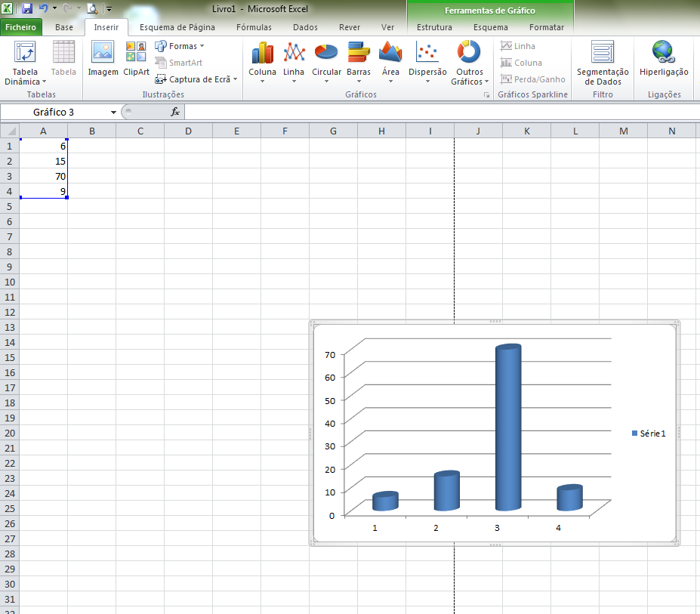
Task: Select cell A1 containing 6
Action: click(x=43, y=146)
